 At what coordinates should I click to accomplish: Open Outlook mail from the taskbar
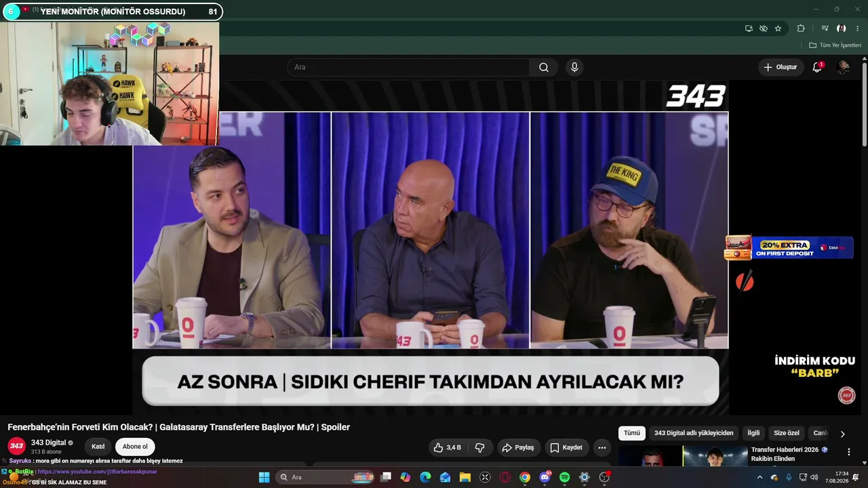point(445,477)
